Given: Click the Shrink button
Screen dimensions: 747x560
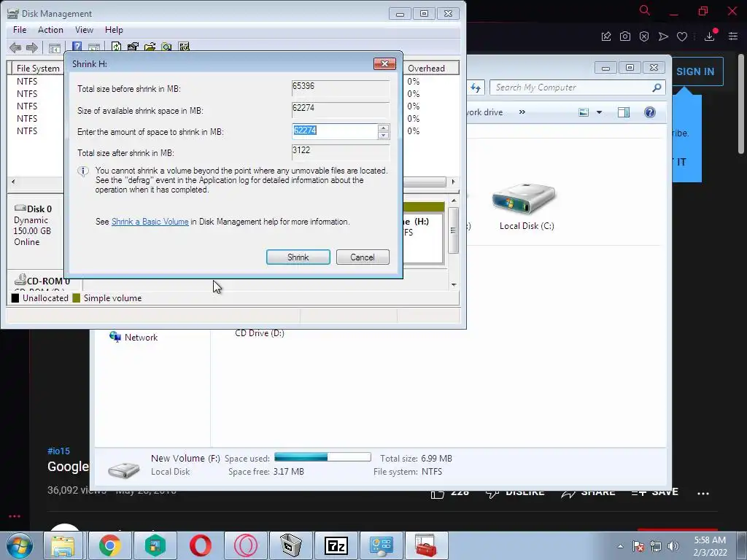Looking at the screenshot, I should point(298,257).
